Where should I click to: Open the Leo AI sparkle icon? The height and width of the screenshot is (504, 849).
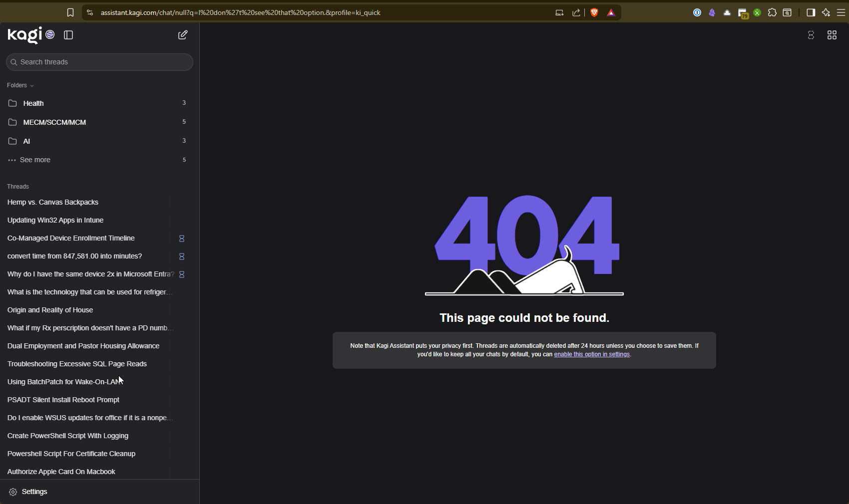tap(826, 12)
